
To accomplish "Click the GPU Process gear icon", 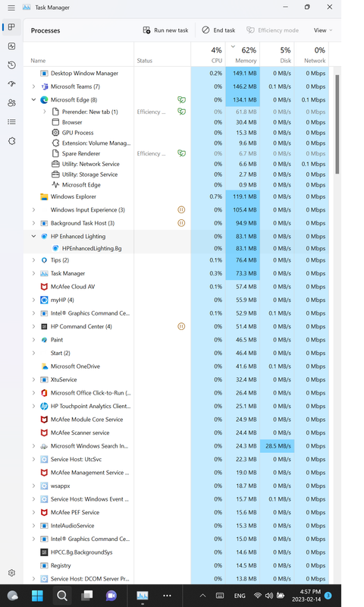I will click(x=55, y=133).
